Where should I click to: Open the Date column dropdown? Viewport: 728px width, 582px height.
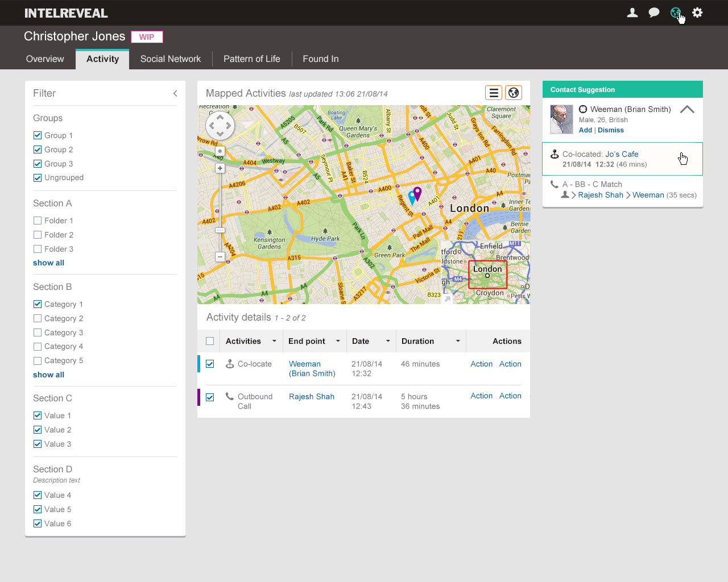[x=388, y=341]
